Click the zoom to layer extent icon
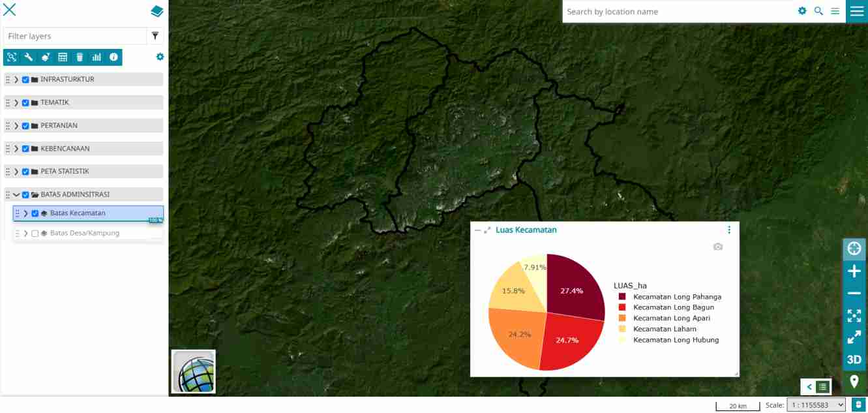The width and height of the screenshot is (868, 413). click(x=12, y=57)
